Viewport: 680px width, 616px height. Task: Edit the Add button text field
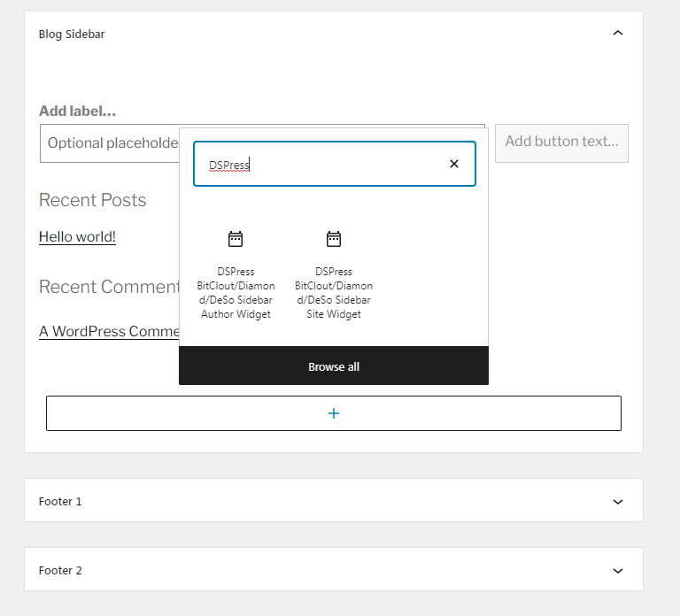tap(561, 143)
